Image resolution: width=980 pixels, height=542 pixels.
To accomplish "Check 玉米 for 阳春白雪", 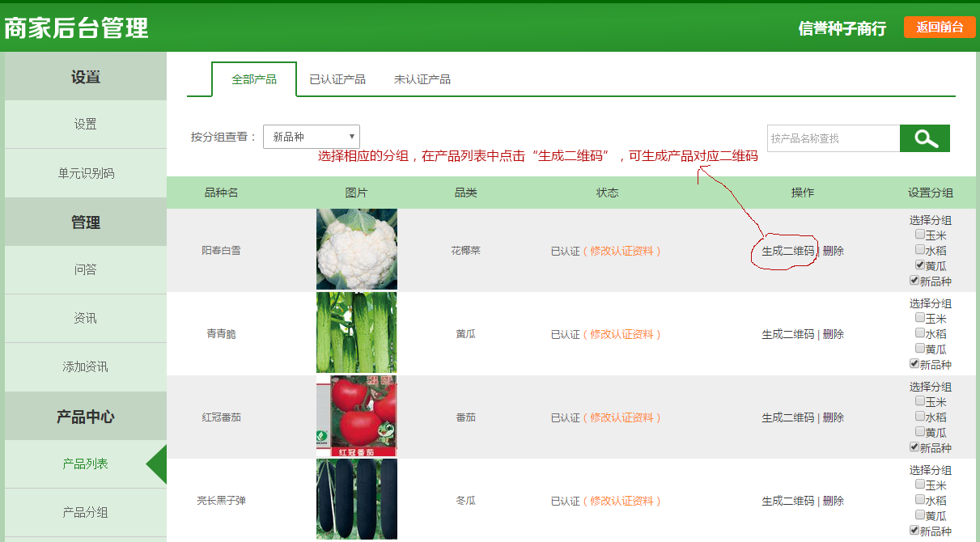I will pos(920,234).
